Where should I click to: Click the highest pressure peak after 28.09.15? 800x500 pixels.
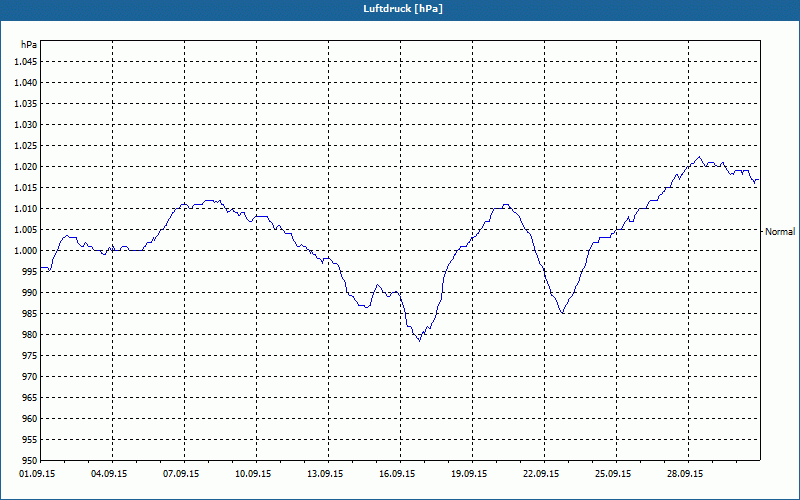pos(699,157)
